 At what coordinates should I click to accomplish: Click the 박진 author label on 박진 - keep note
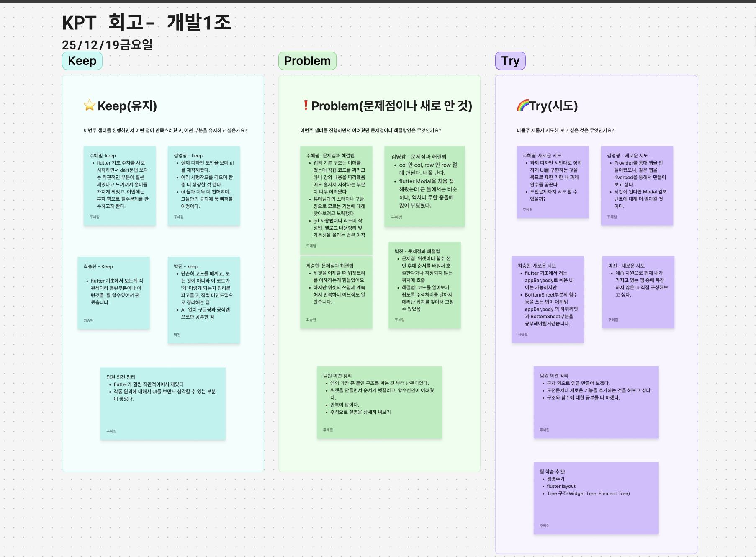[177, 335]
